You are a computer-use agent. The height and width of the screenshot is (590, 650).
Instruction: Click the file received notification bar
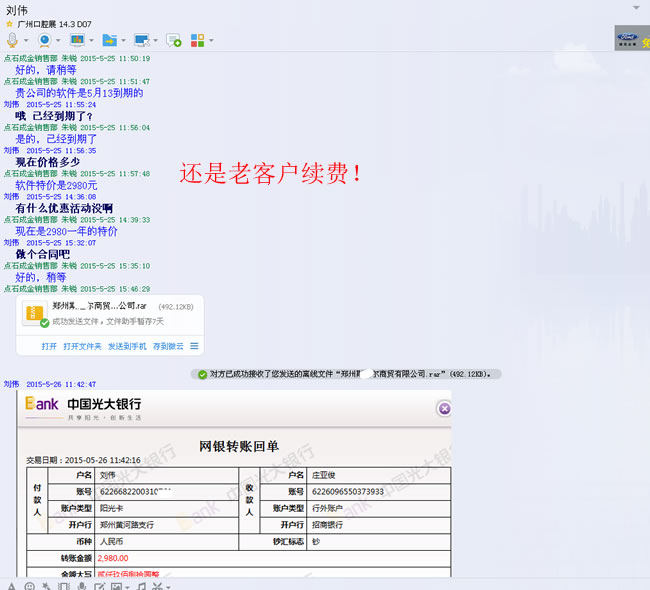[346, 374]
